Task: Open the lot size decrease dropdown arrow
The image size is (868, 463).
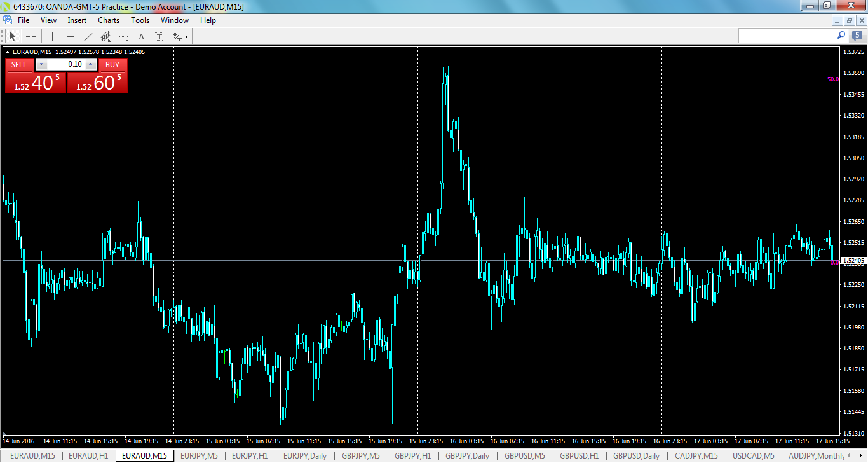Action: [x=41, y=64]
